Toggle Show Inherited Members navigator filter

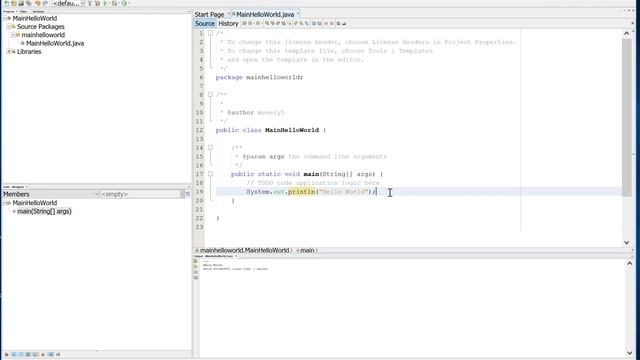pos(7,355)
